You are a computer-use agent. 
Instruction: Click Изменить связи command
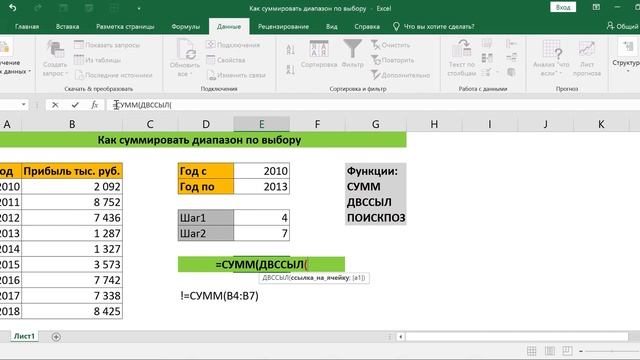tap(236, 75)
